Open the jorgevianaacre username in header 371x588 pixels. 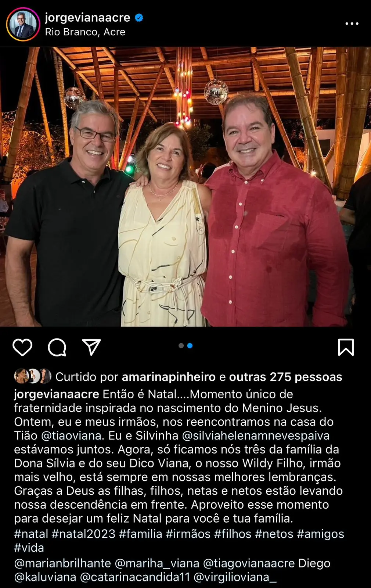pyautogui.click(x=87, y=17)
